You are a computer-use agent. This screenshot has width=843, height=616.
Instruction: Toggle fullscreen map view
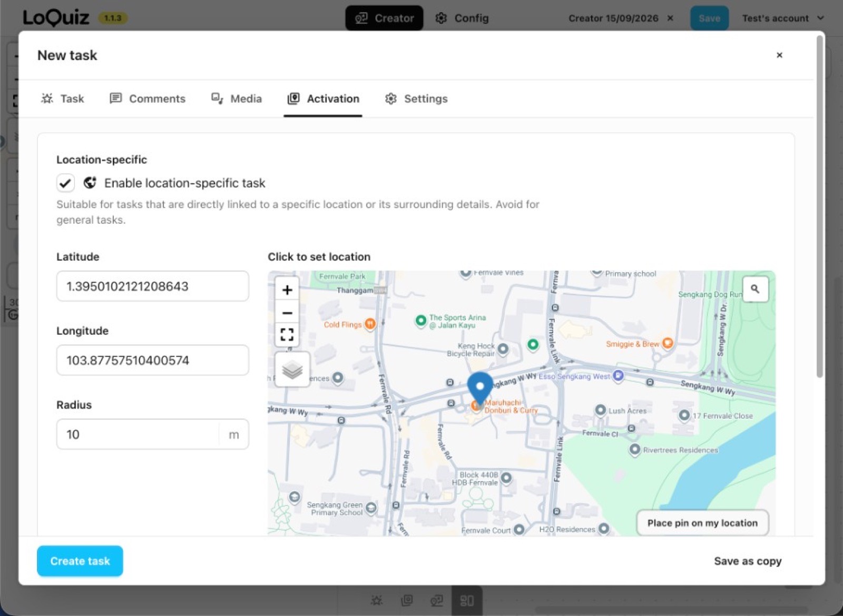pyautogui.click(x=287, y=335)
